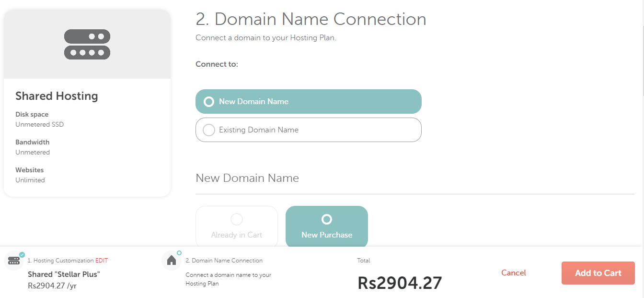
Task: Choose the New Purchase option
Action: click(x=327, y=226)
